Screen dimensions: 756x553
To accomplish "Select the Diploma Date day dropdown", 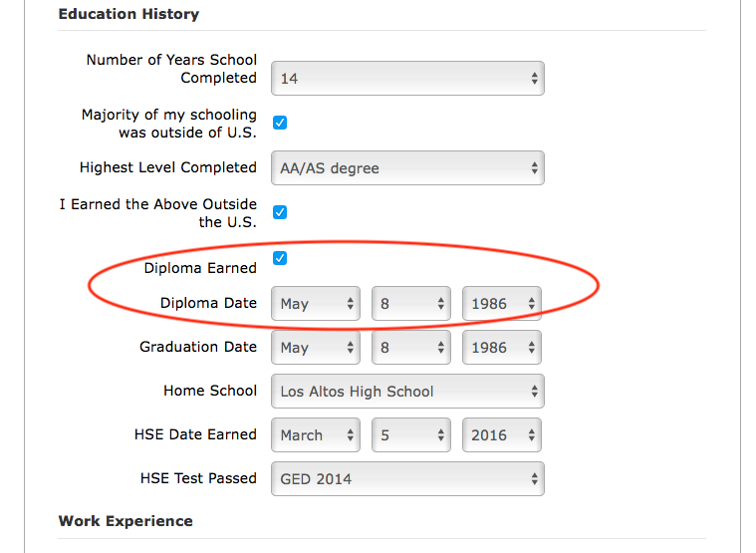I will pyautogui.click(x=410, y=304).
